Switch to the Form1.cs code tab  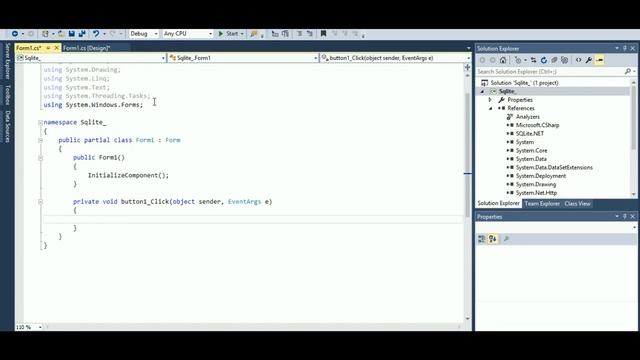pyautogui.click(x=29, y=48)
